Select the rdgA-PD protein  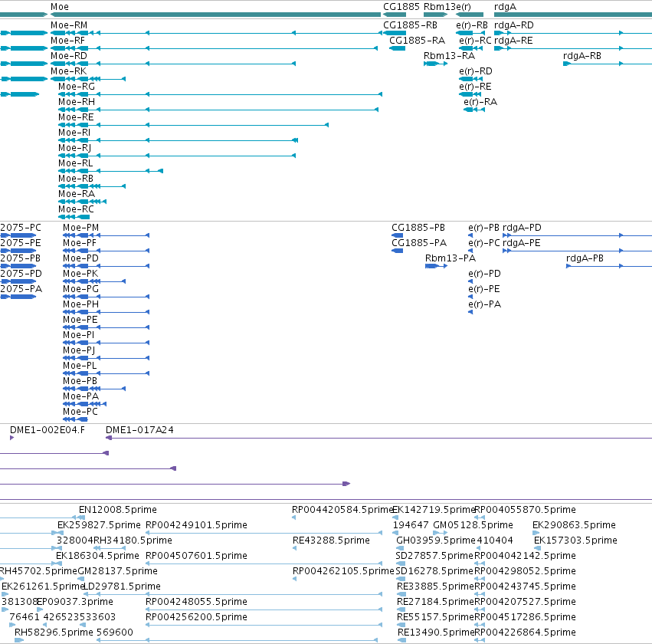point(523,228)
